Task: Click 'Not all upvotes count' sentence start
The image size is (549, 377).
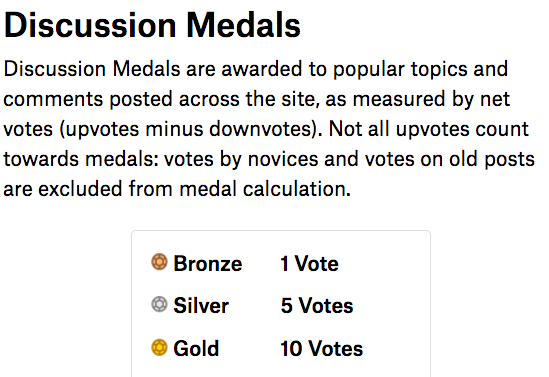Action: click(x=429, y=129)
